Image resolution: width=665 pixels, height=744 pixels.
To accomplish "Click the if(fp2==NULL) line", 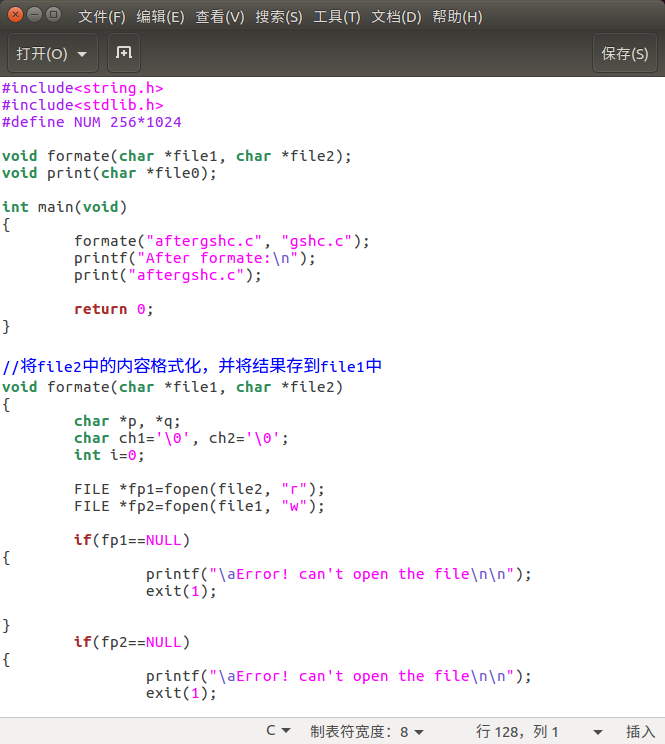I will pyautogui.click(x=132, y=642).
